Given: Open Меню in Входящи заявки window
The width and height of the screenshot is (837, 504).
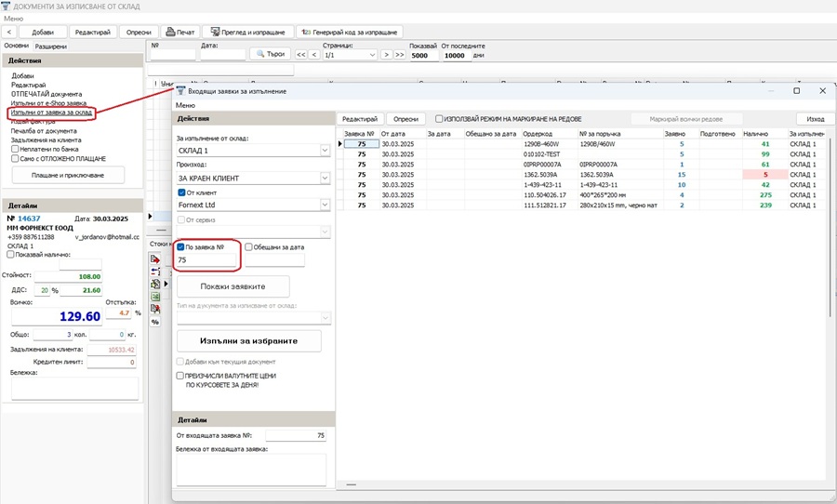Looking at the screenshot, I should (185, 105).
